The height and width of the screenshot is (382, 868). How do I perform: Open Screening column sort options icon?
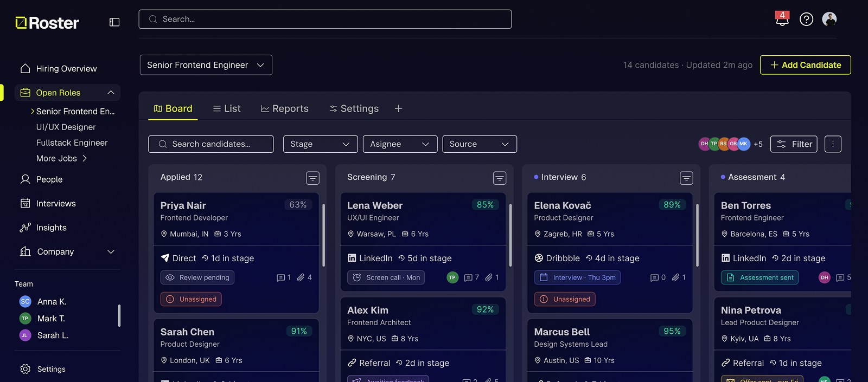pyautogui.click(x=500, y=178)
